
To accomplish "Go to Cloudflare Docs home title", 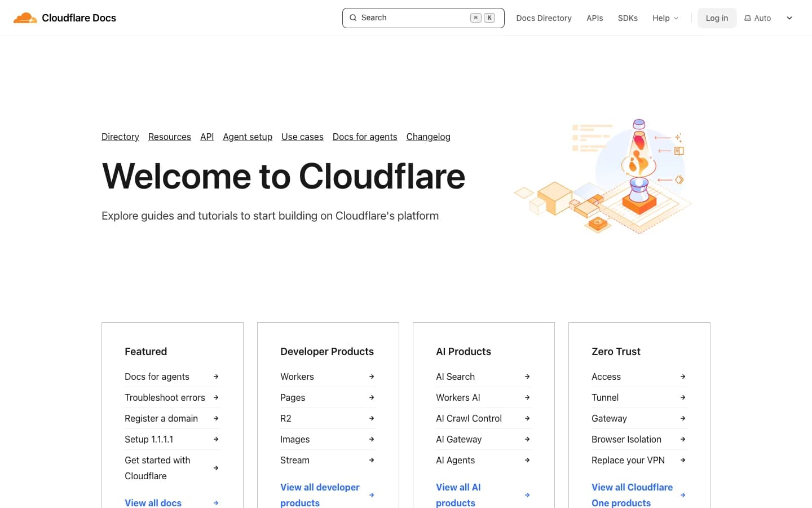I will click(x=79, y=18).
